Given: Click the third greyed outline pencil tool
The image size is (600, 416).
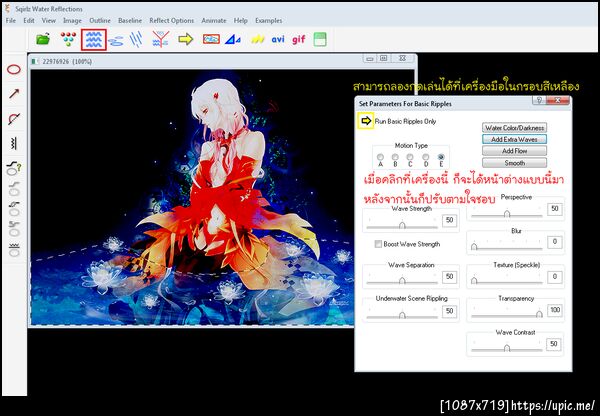Looking at the screenshot, I should (x=15, y=208).
